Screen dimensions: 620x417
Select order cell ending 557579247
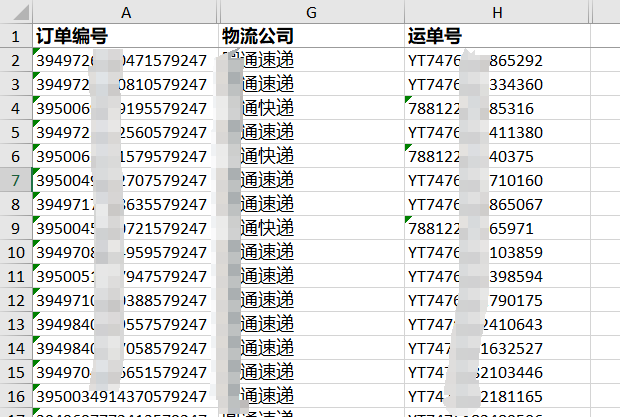click(x=125, y=325)
